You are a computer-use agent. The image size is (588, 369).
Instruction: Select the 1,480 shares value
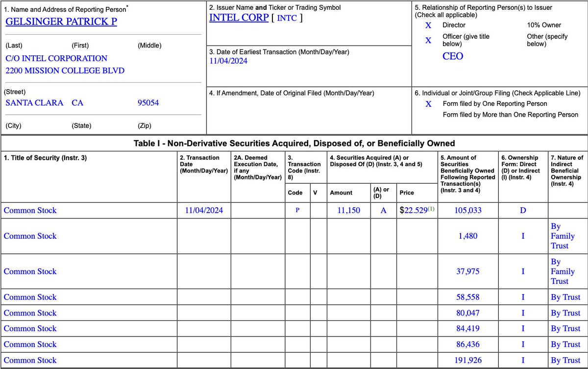tap(468, 236)
